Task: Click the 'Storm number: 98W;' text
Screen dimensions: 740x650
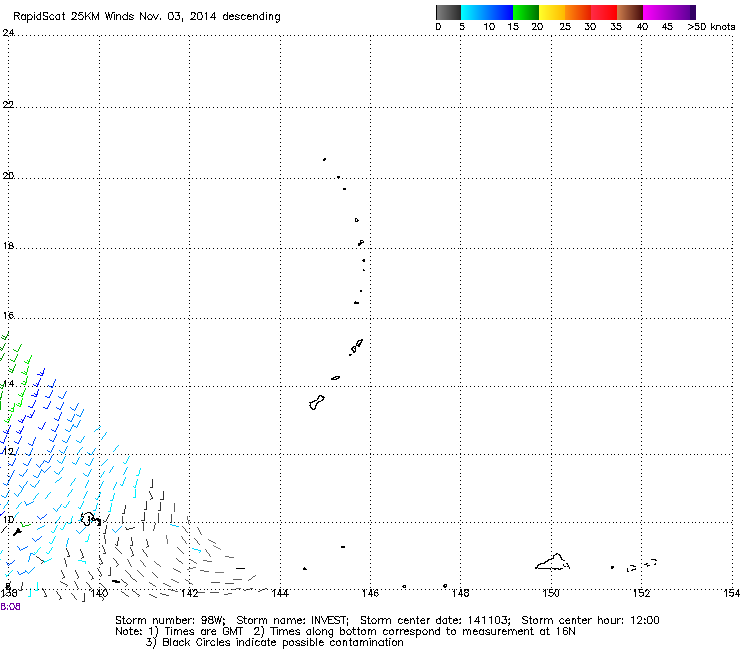Action: click(x=170, y=620)
